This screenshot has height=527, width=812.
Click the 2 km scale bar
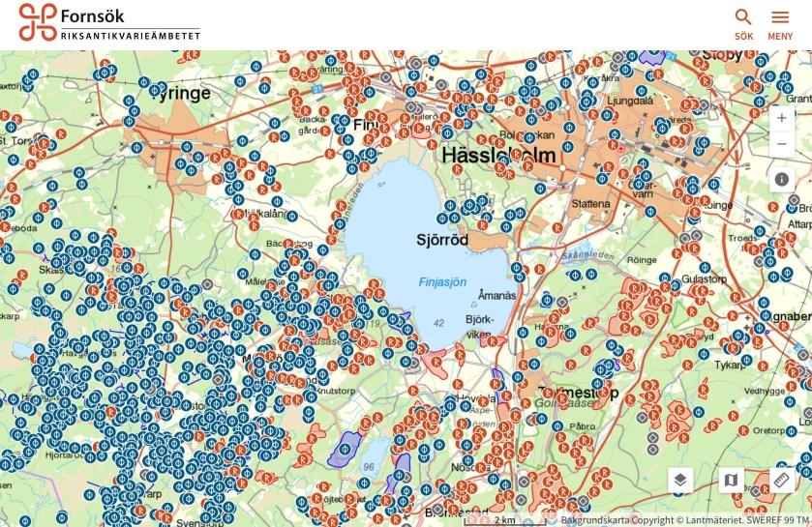505,519
